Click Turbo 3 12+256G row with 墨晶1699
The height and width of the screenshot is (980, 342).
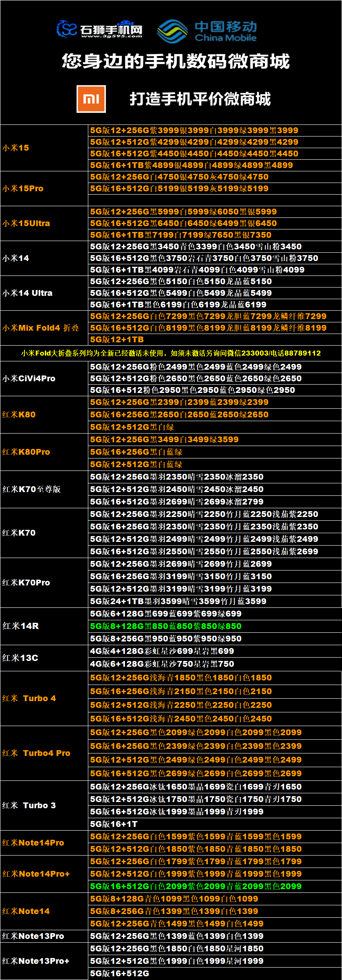(215, 787)
